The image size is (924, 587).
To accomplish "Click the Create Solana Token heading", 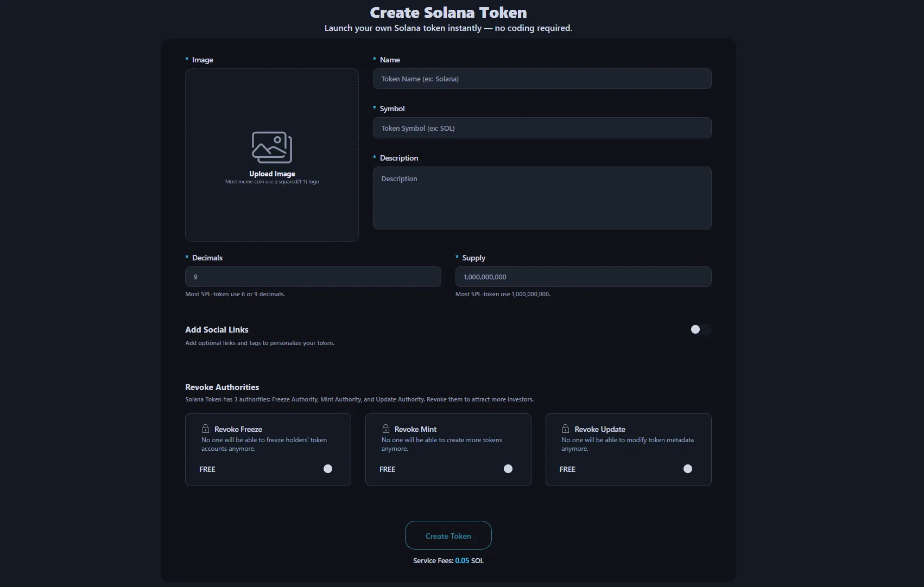I will pos(448,12).
